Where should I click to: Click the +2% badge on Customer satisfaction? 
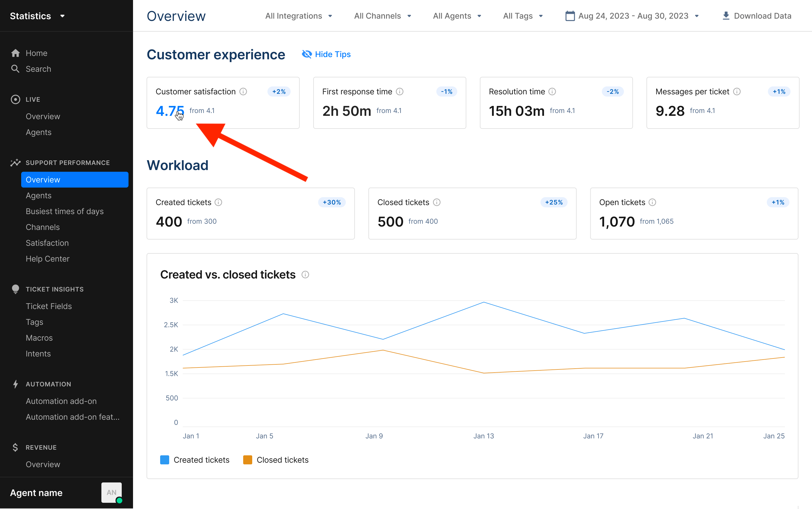click(x=279, y=92)
